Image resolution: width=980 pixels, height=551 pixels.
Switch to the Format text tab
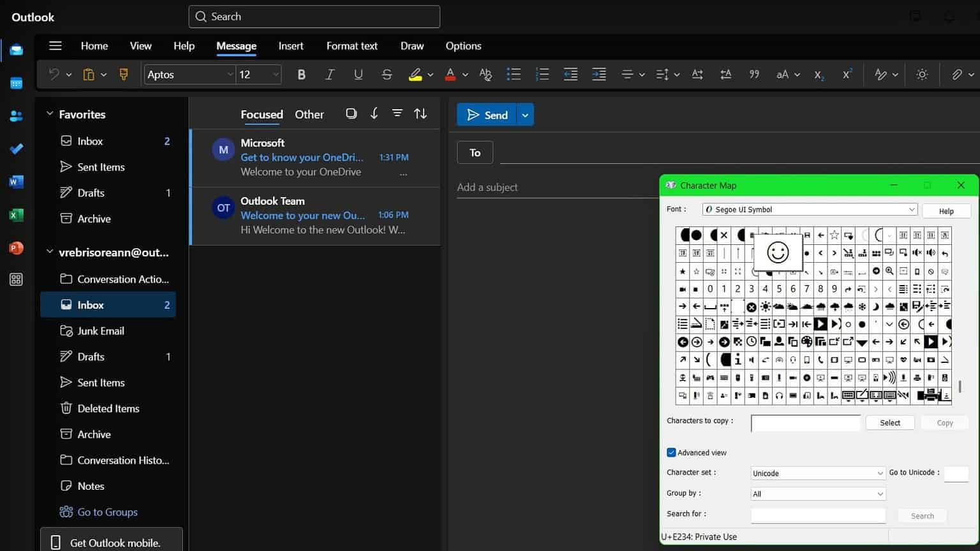pyautogui.click(x=352, y=46)
